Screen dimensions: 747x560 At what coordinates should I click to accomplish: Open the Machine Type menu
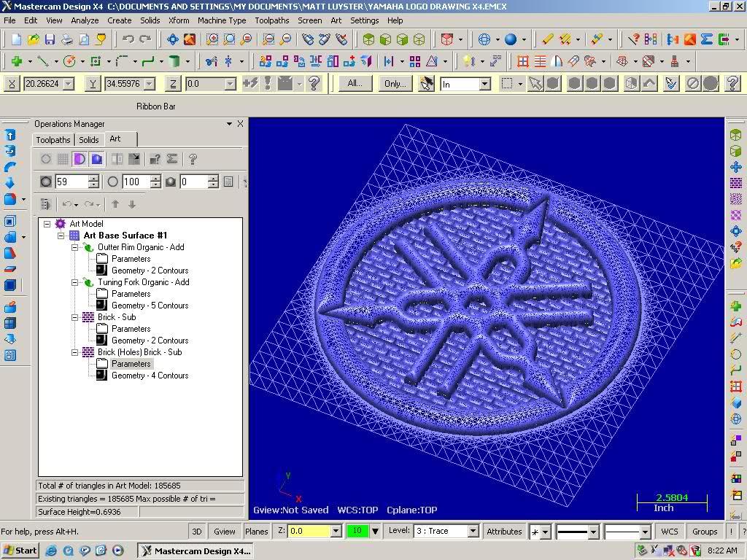(222, 20)
